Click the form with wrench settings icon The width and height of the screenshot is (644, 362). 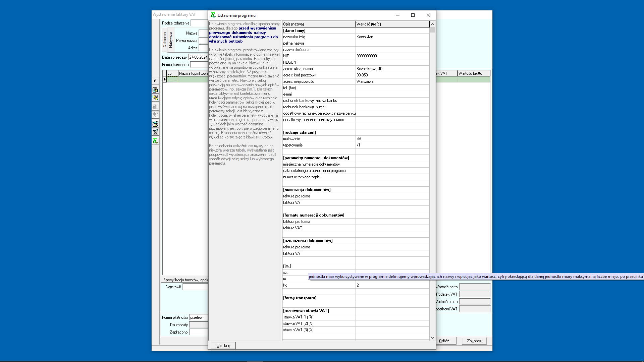[155, 132]
